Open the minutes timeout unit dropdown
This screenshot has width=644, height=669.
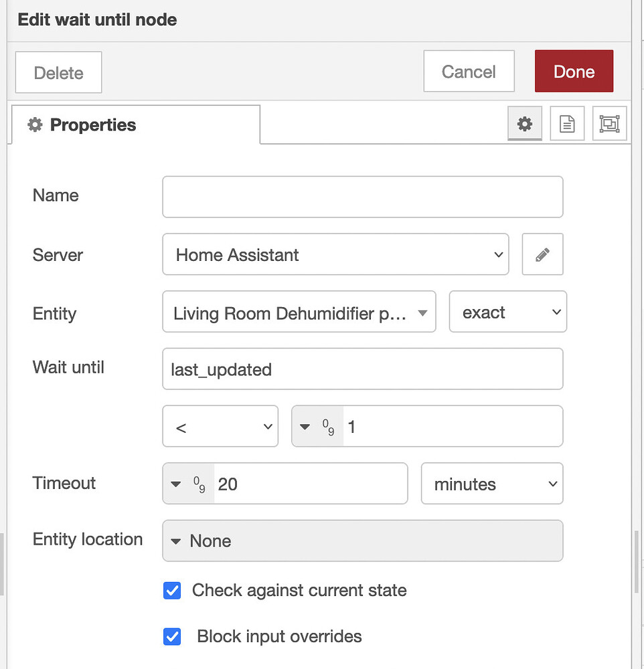(491, 483)
